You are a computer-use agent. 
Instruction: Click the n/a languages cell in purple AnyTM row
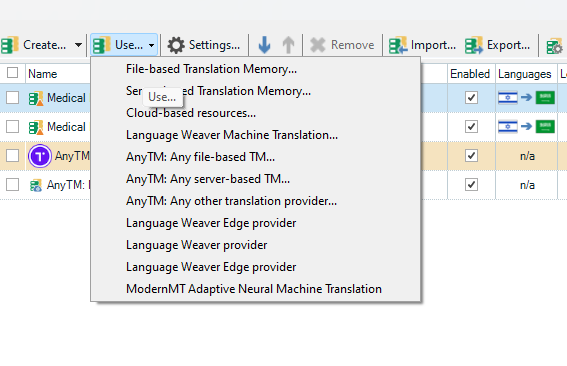[527, 156]
